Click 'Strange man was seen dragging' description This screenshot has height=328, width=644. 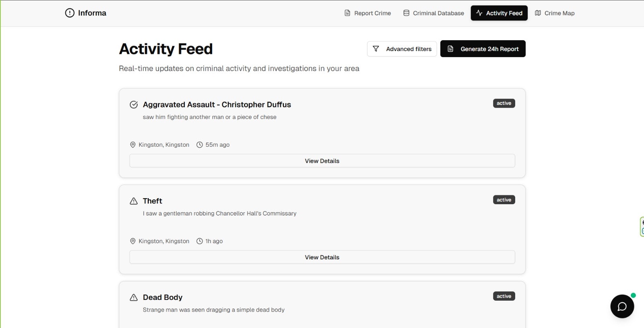214,310
